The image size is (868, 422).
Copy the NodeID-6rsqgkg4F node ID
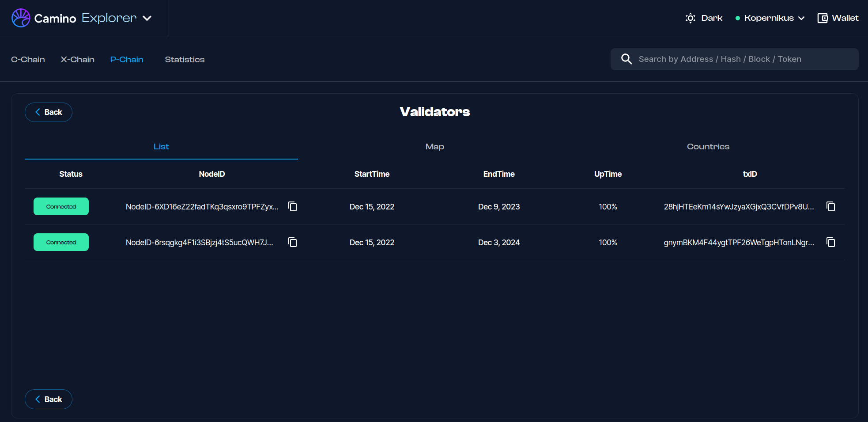[292, 242]
